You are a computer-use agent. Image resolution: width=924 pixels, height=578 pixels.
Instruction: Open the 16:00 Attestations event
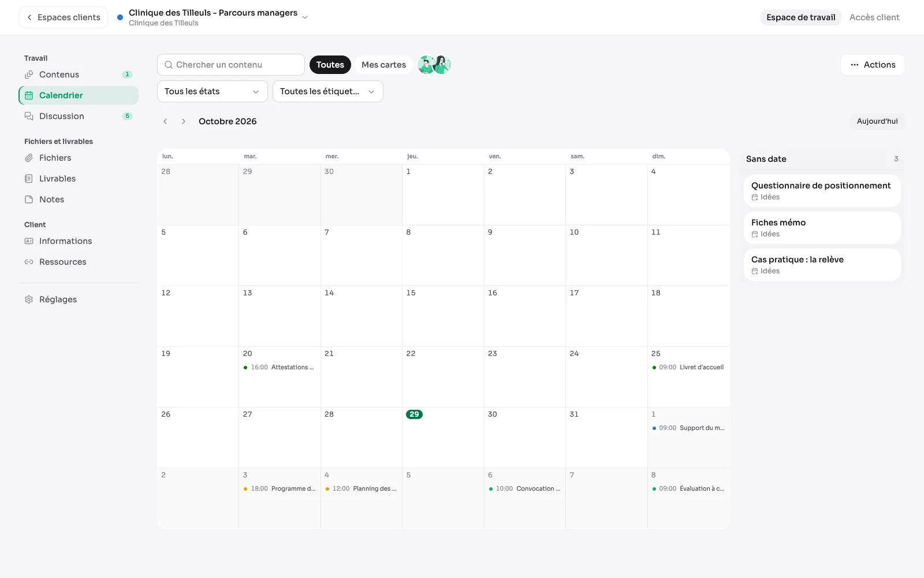280,368
